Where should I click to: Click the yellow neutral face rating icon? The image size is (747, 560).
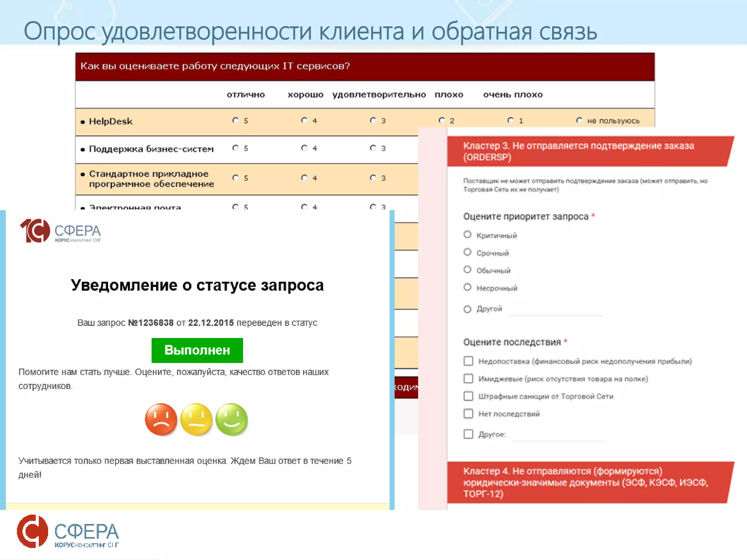tap(196, 419)
